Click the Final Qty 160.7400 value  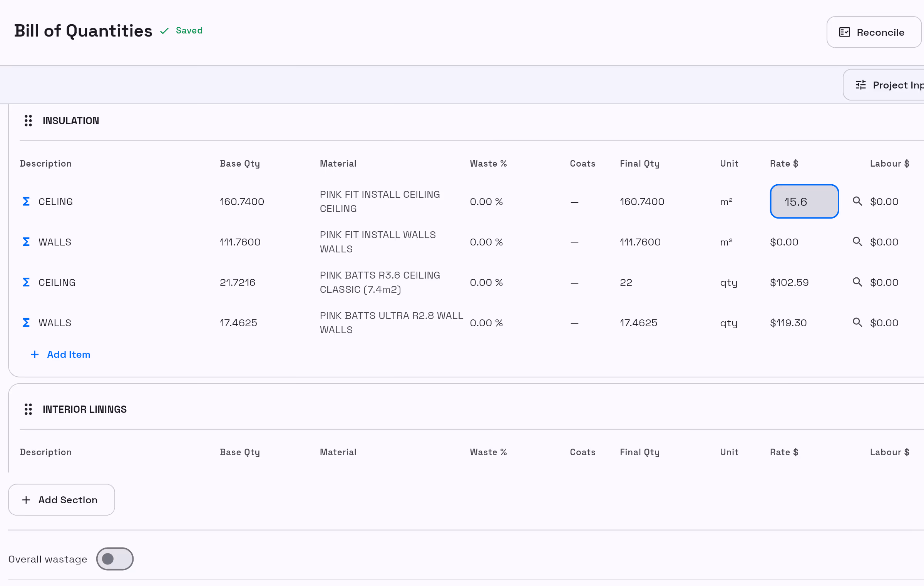pyautogui.click(x=642, y=202)
